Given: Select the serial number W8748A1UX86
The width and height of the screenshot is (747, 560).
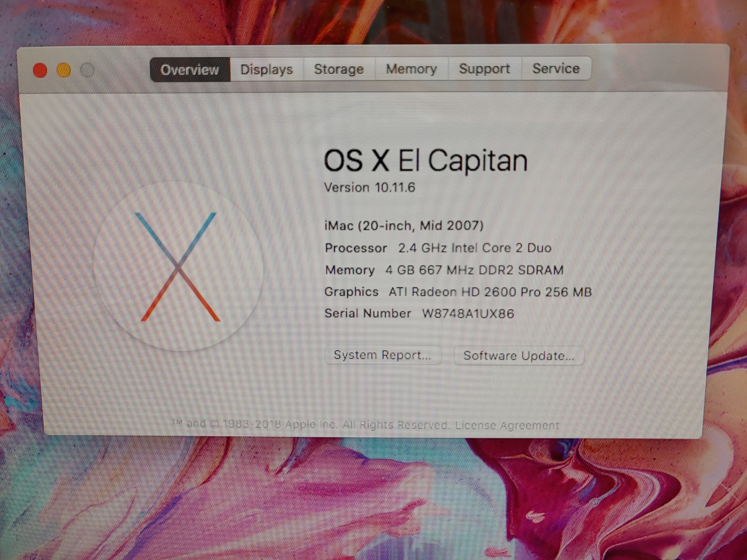Looking at the screenshot, I should (468, 314).
